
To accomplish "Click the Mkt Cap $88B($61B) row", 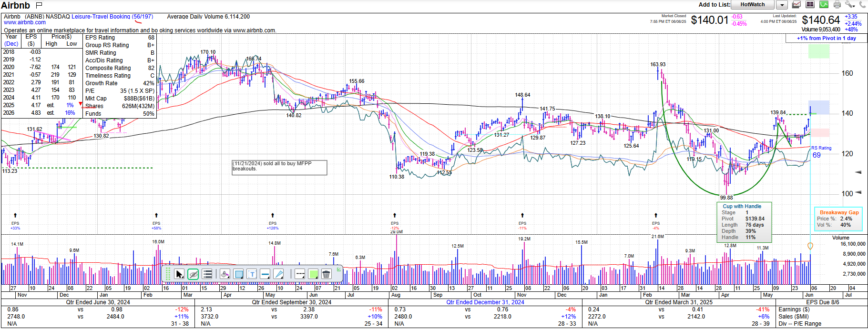I will click(x=120, y=99).
